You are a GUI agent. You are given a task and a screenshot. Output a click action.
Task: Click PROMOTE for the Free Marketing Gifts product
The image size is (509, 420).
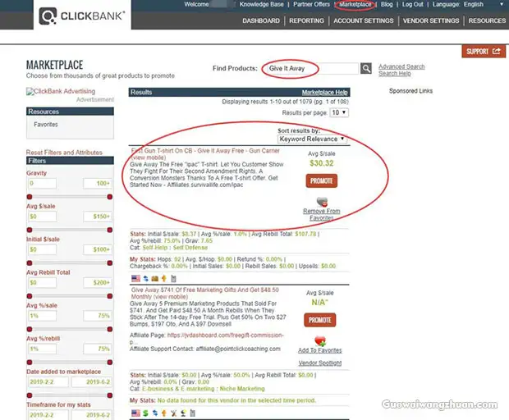(319, 320)
